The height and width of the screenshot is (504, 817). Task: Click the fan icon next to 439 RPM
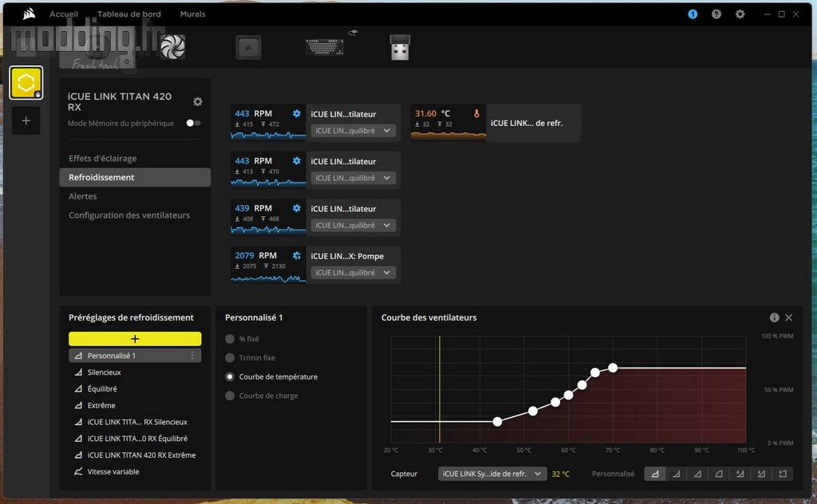297,208
